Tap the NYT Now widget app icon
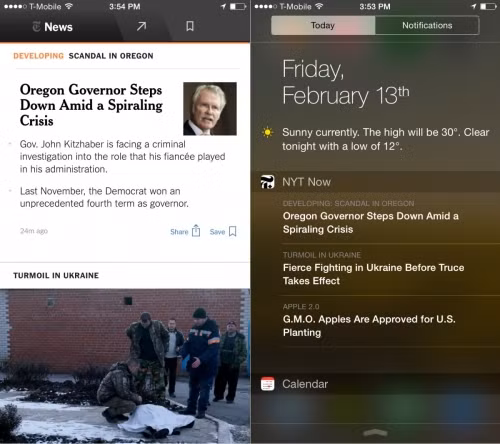The height and width of the screenshot is (444, 500). coord(267,182)
